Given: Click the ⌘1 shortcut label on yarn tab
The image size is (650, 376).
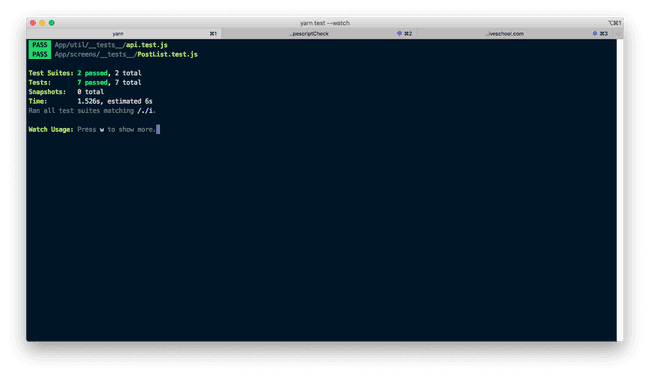Looking at the screenshot, I should 213,34.
